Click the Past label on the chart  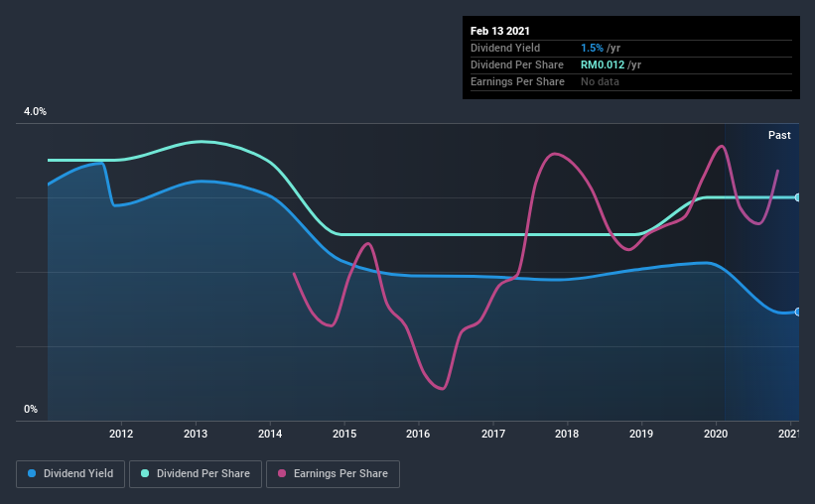point(779,135)
